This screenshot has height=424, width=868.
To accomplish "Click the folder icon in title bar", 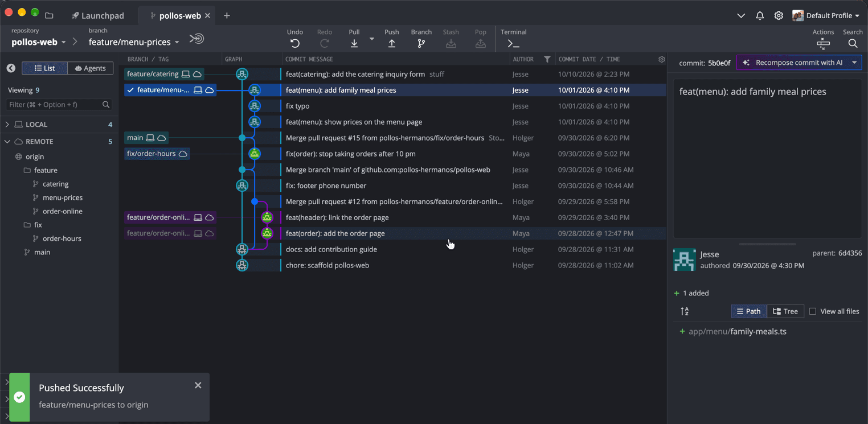I will pos(49,15).
